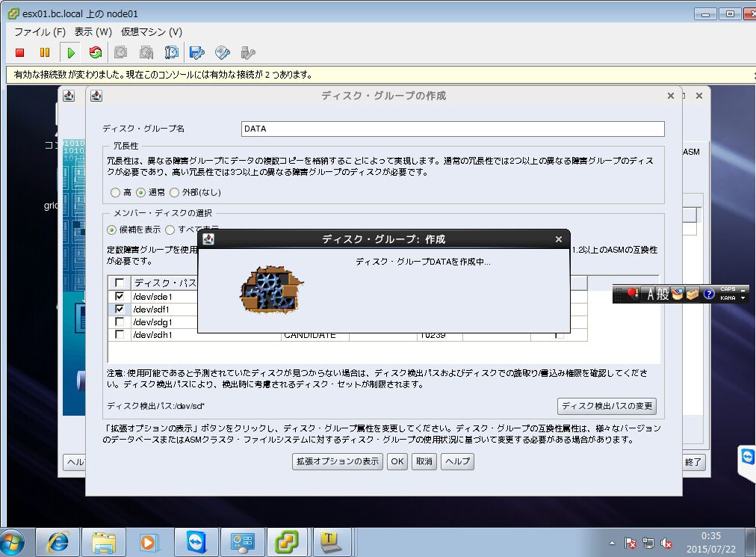This screenshot has height=557, width=756.
Task: Open Internet Explorer from the taskbar
Action: coord(58,543)
